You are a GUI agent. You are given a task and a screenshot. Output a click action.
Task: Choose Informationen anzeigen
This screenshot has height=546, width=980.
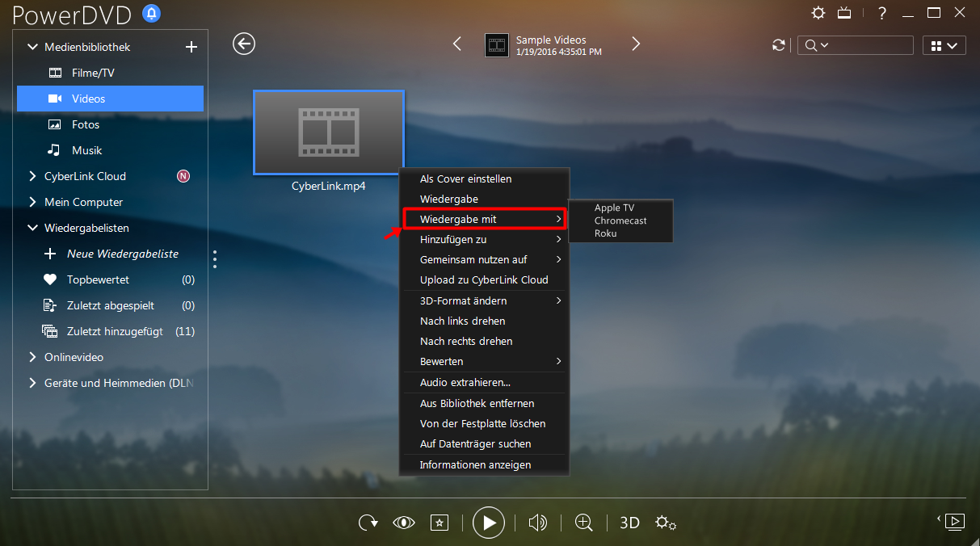pyautogui.click(x=485, y=464)
